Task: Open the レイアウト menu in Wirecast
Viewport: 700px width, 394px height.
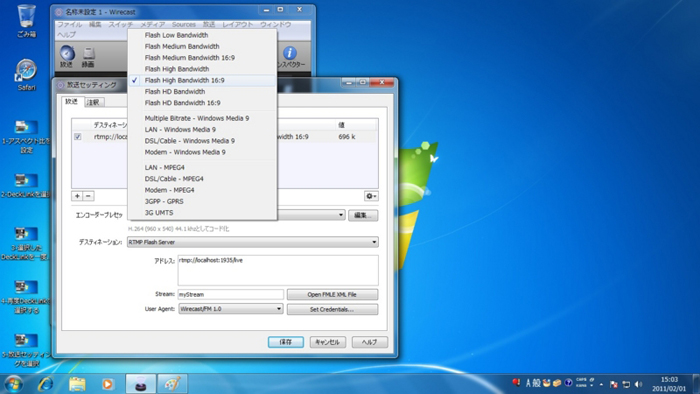Action: pyautogui.click(x=238, y=25)
